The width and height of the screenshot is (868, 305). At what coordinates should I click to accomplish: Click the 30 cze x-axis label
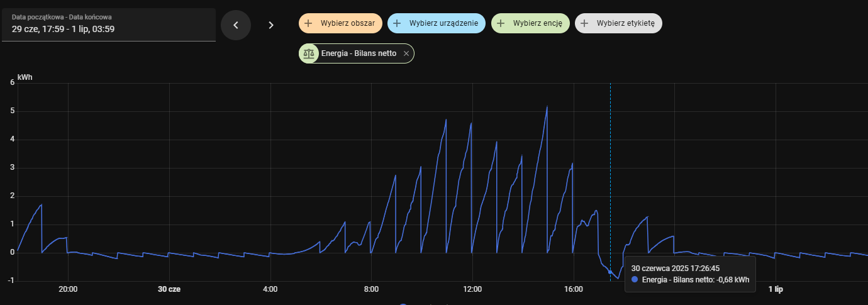tap(169, 289)
